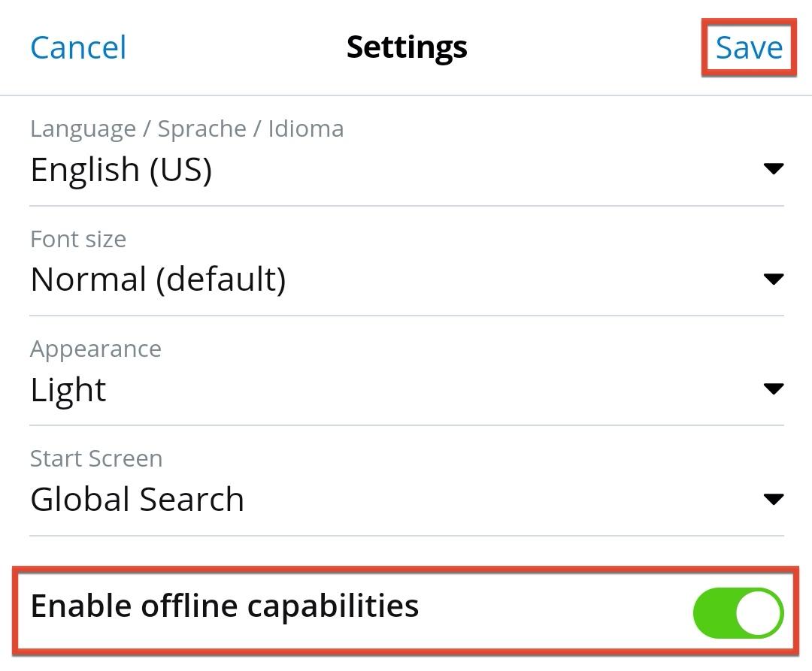Click the Settings title in the header
The height and width of the screenshot is (671, 812).
click(407, 47)
